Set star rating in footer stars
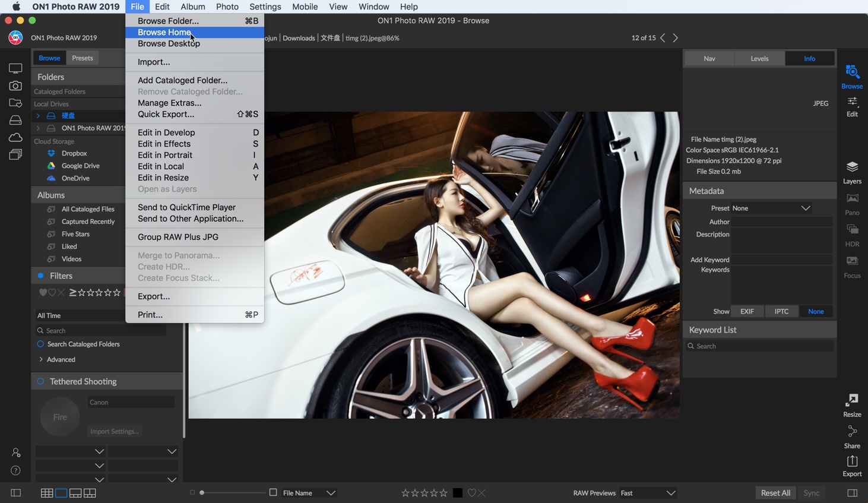868x503 pixels. click(424, 493)
